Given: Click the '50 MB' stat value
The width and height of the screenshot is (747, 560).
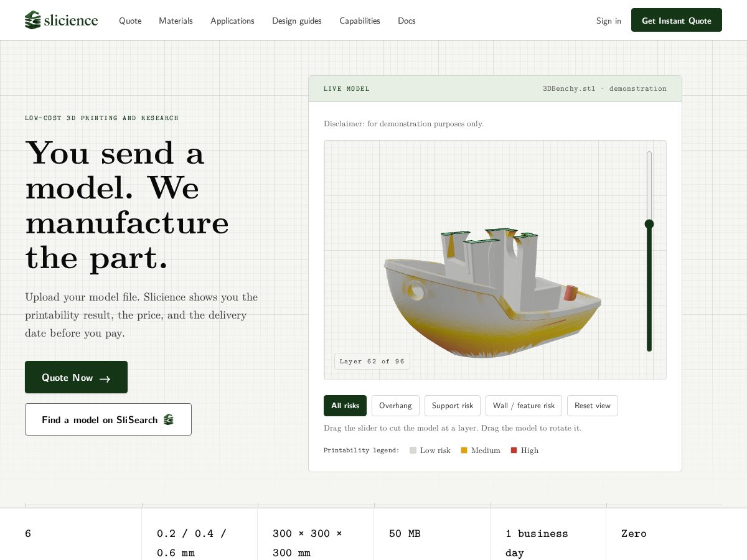Looking at the screenshot, I should 405,534.
